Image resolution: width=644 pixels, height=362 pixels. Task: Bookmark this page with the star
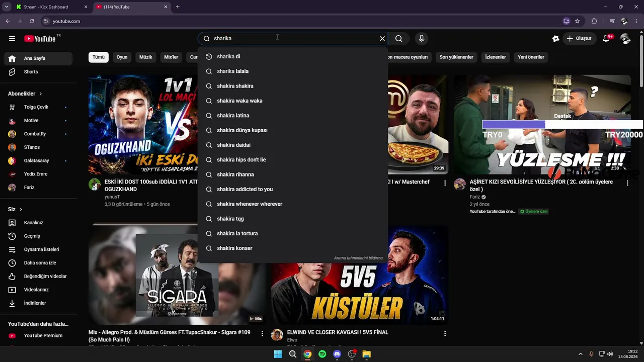point(577,21)
